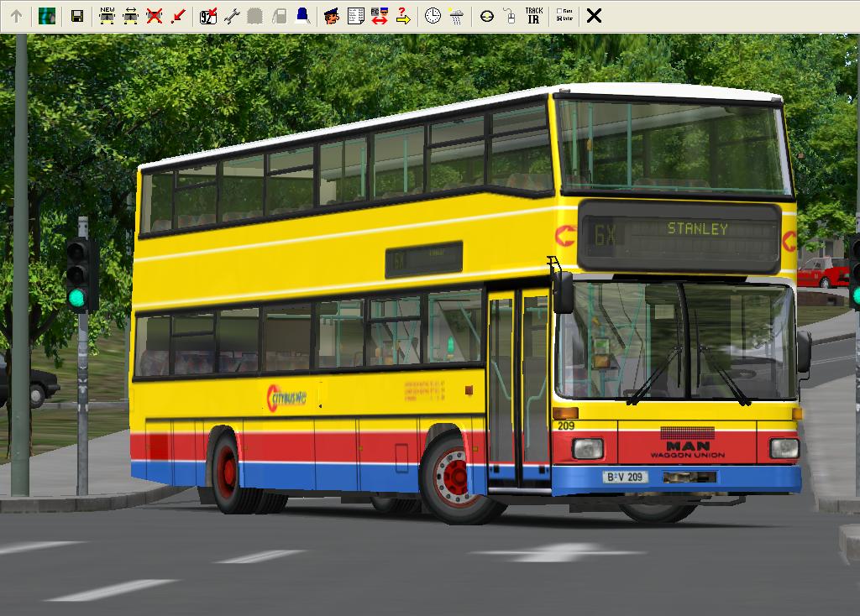
Task: Open the green map icon
Action: 47,16
